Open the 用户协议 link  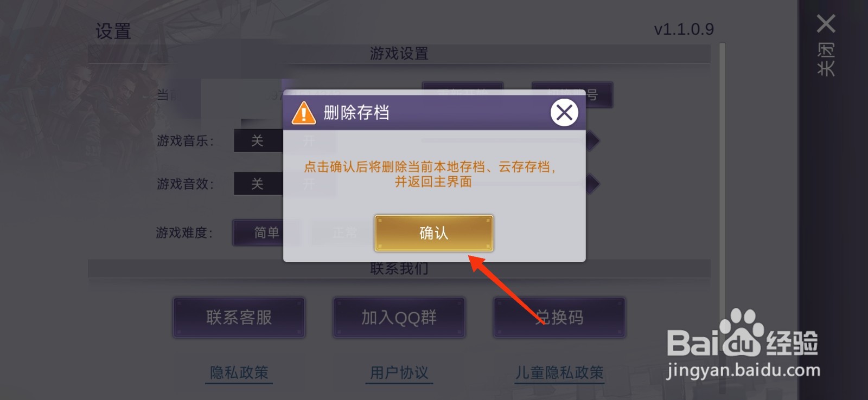click(399, 373)
